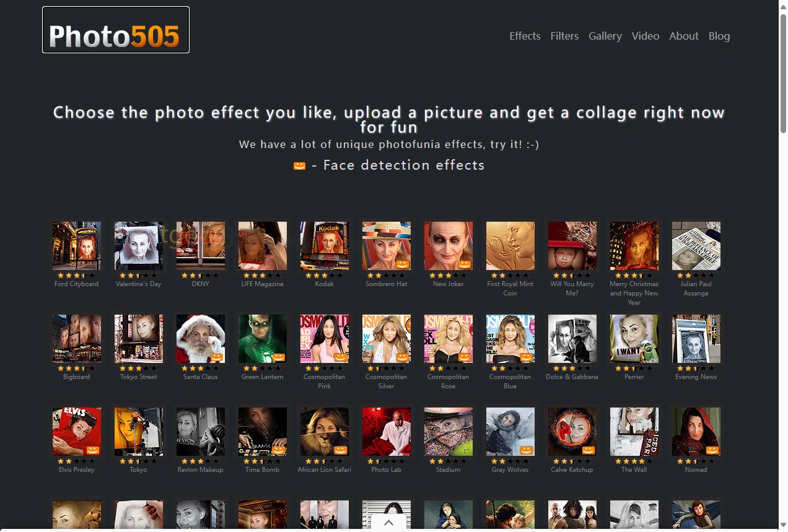
Task: Click the star rating under LIFE Magazine
Action: [262, 275]
